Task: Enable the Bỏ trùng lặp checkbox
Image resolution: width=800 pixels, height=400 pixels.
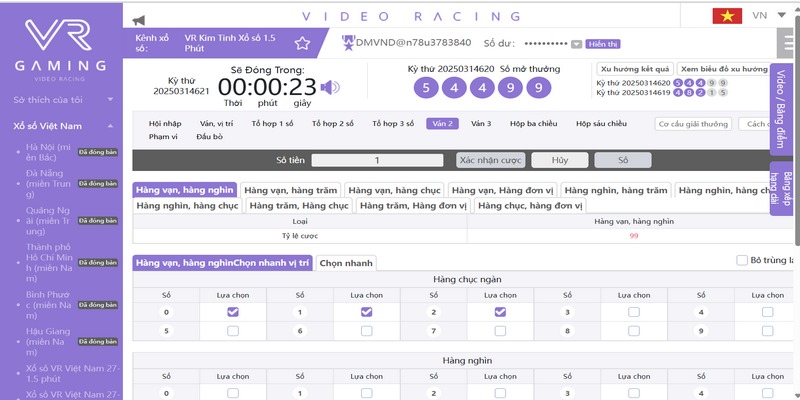Action: click(741, 260)
